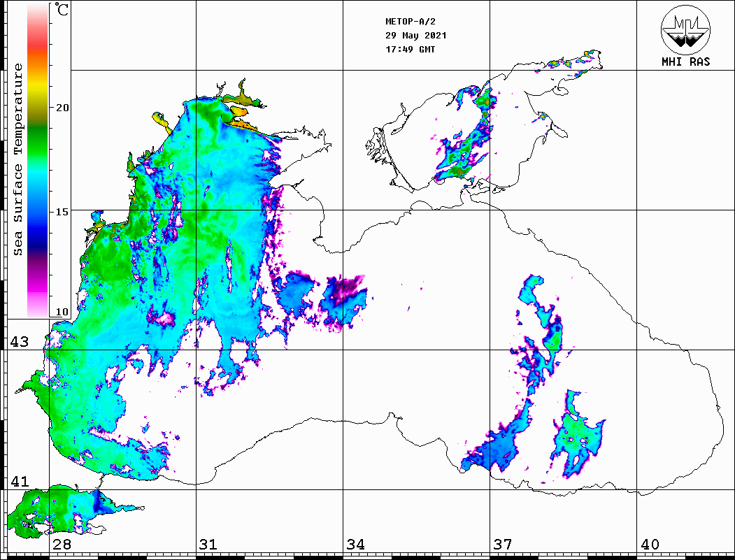Click the longitude label '34'

click(x=356, y=545)
